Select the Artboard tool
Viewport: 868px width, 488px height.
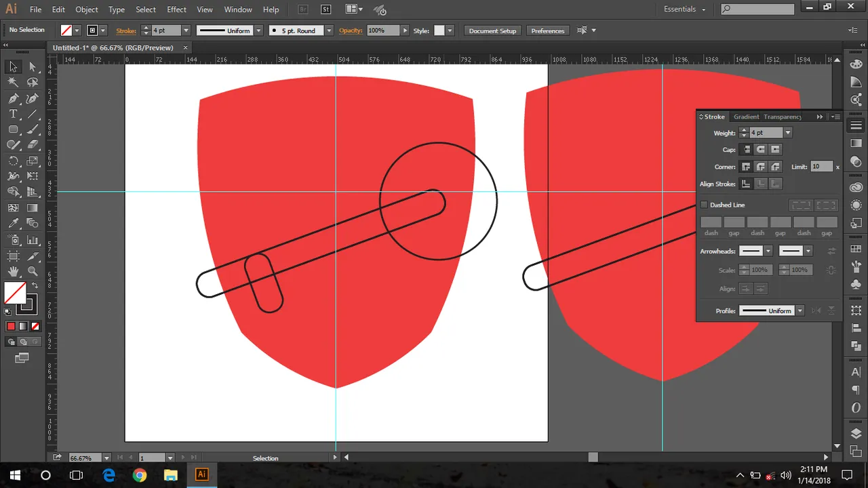(13, 256)
